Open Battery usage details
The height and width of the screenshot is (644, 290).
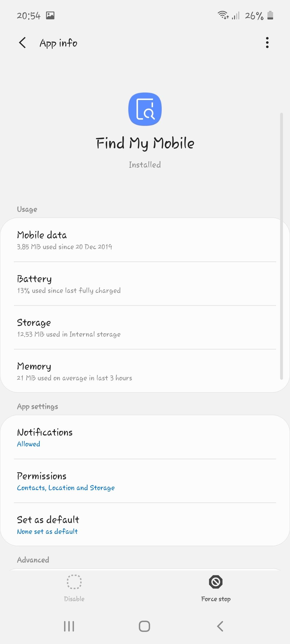coord(145,284)
